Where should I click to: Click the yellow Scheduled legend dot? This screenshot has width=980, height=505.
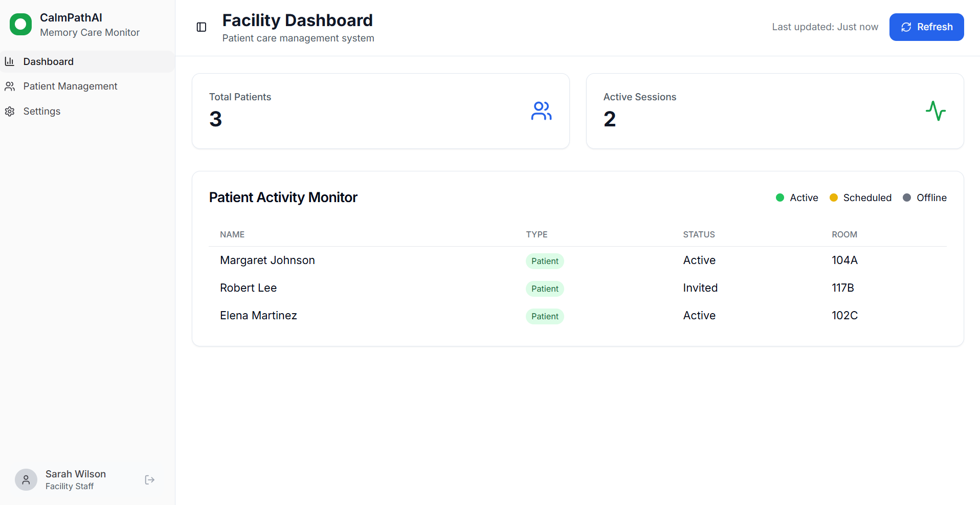(x=833, y=198)
